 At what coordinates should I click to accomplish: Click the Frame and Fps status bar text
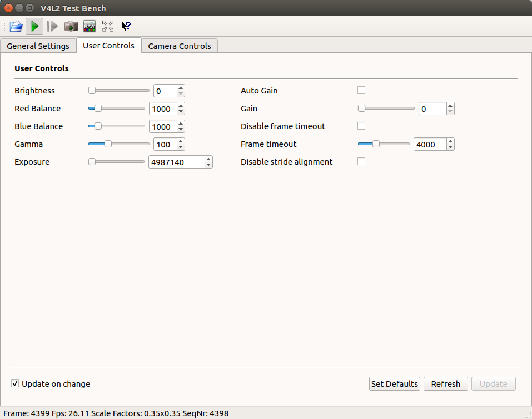click(116, 413)
